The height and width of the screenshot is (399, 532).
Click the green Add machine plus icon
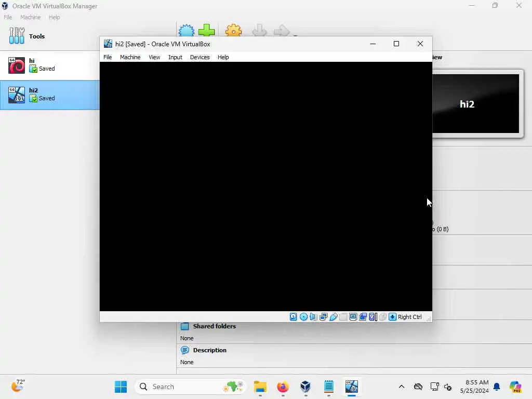pyautogui.click(x=206, y=31)
